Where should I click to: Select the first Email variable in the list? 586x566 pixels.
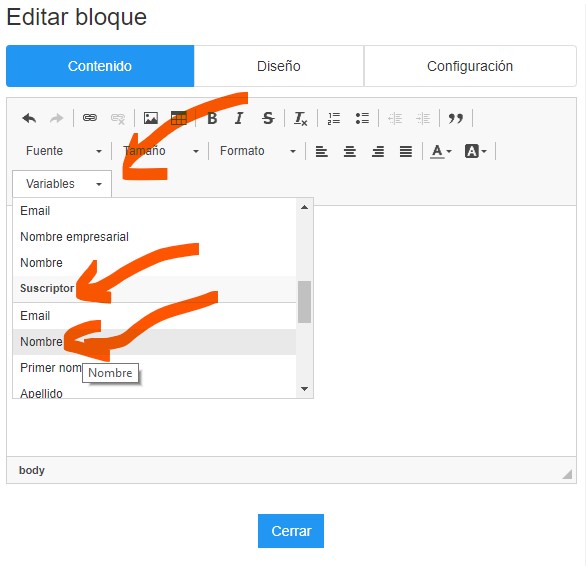(154, 211)
